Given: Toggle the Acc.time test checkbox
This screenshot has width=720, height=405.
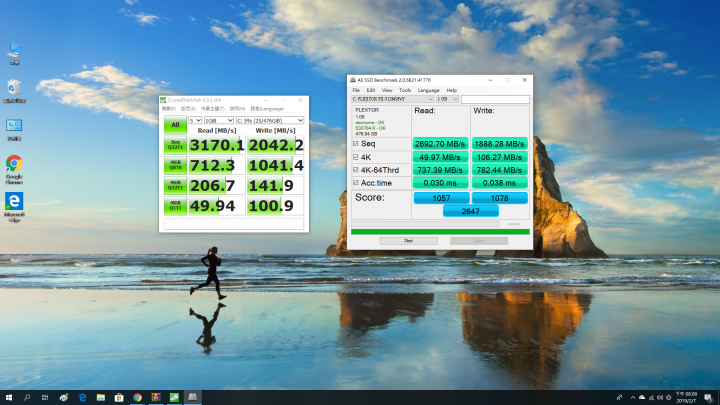Looking at the screenshot, I should (x=357, y=182).
